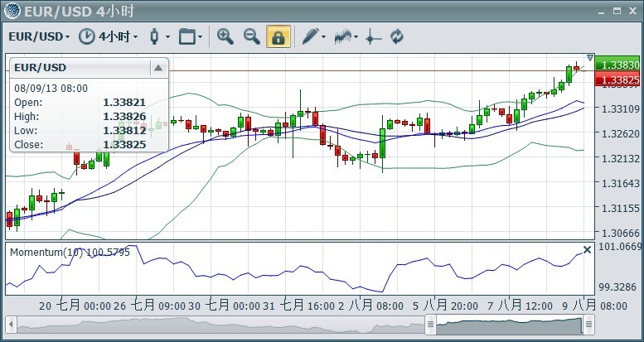This screenshot has height=342, width=644.
Task: Click the application logo in title bar
Action: click(12, 11)
